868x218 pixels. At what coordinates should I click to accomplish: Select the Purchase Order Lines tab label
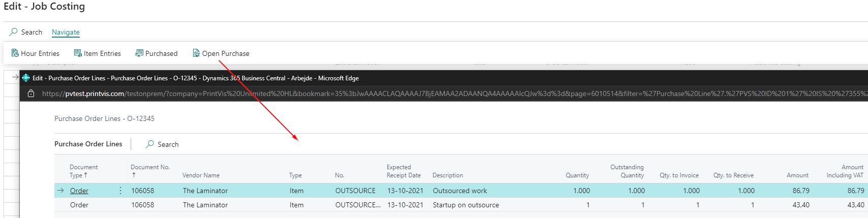[88, 144]
